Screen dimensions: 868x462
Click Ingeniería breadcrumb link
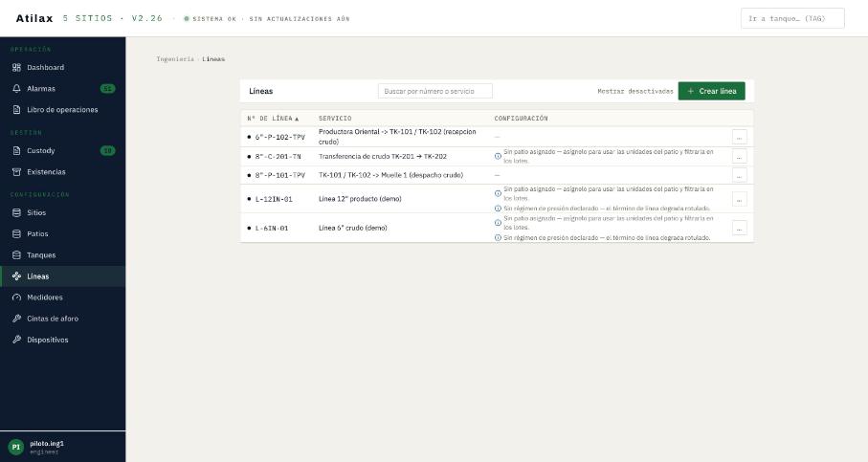[175, 58]
